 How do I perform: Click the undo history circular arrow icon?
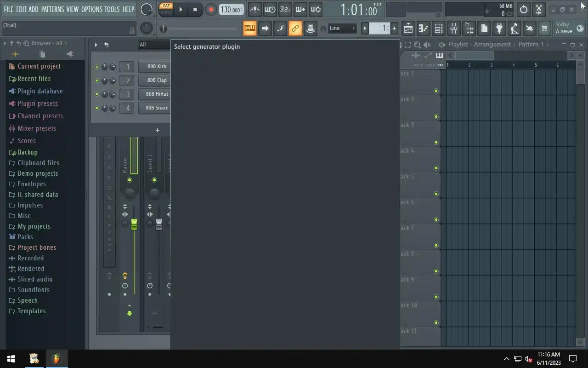click(524, 9)
